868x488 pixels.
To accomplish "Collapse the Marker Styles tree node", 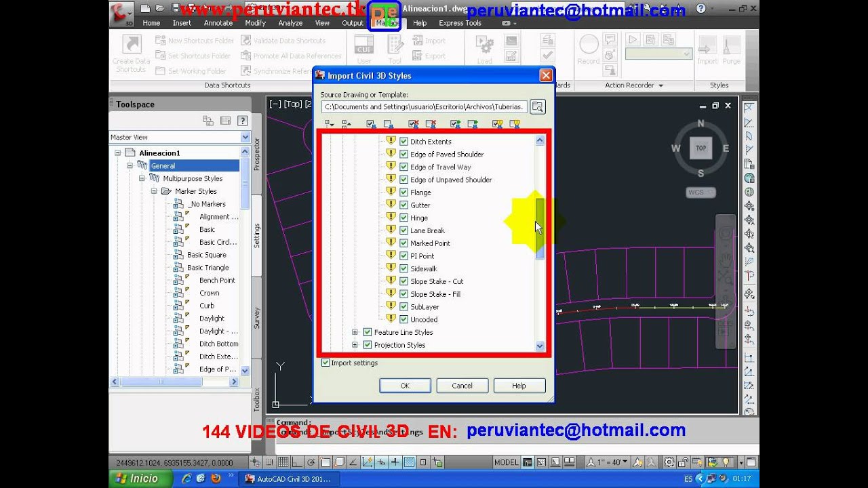I will pyautogui.click(x=154, y=191).
